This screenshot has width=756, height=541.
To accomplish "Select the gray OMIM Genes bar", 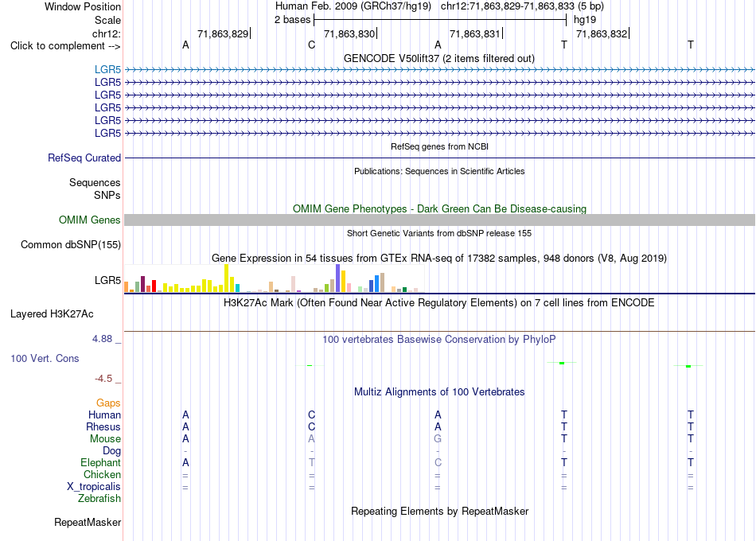I will point(439,220).
